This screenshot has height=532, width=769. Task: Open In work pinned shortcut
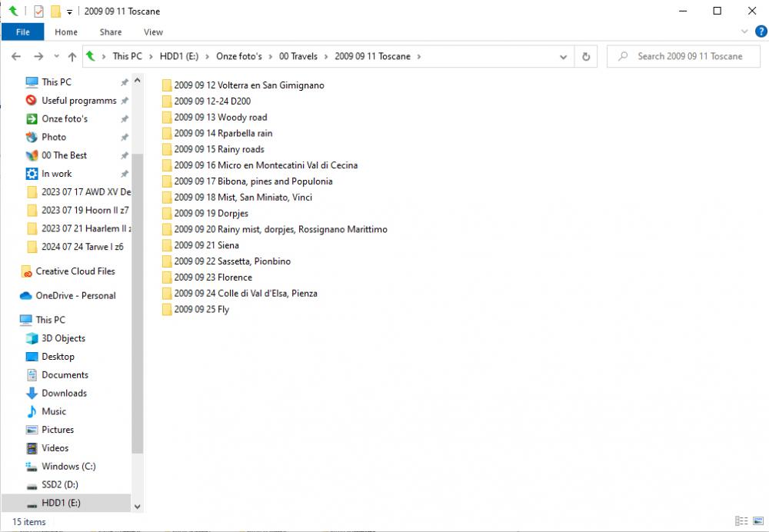tap(56, 174)
